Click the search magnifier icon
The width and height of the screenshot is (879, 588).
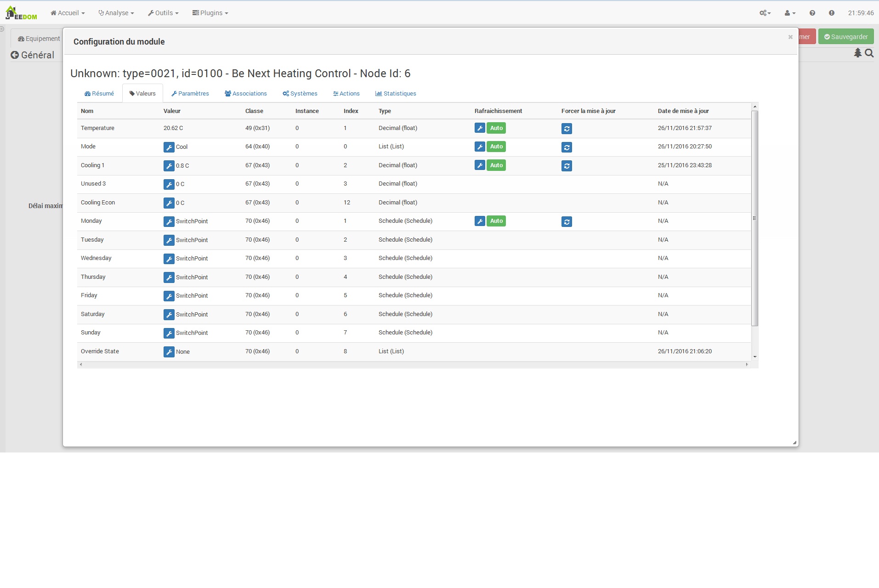pyautogui.click(x=869, y=53)
